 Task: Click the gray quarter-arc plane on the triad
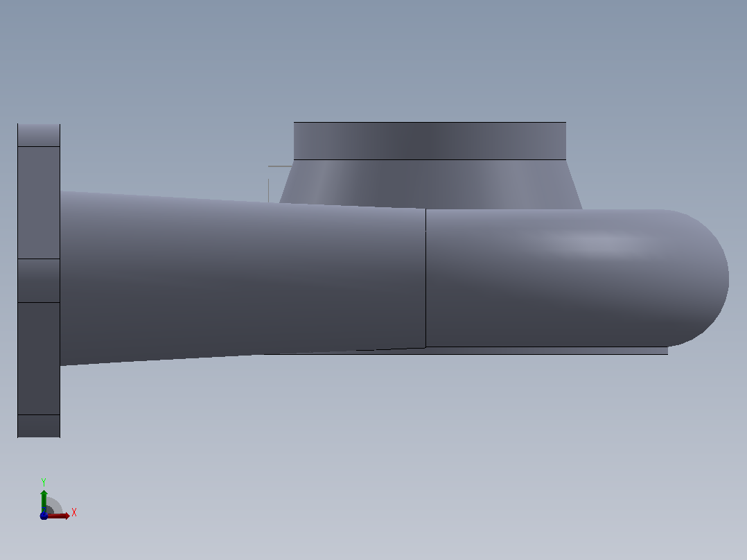tap(54, 506)
